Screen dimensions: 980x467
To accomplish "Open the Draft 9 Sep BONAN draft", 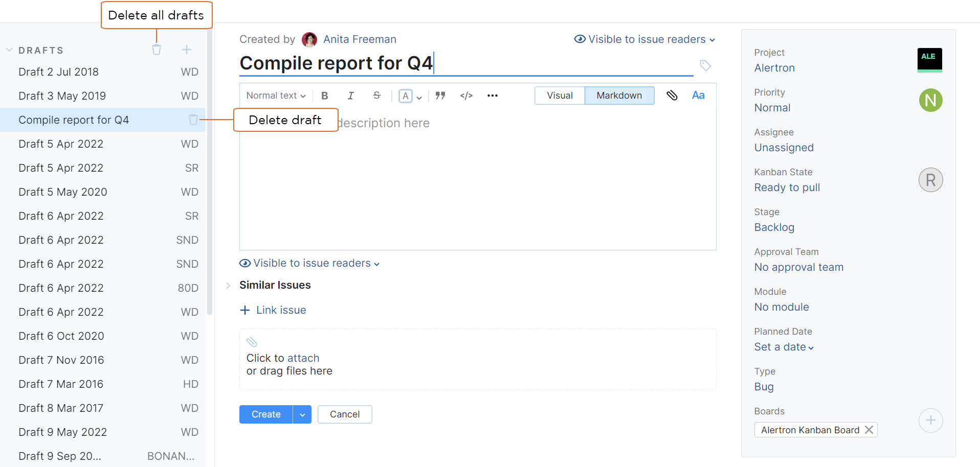I will pyautogui.click(x=102, y=456).
